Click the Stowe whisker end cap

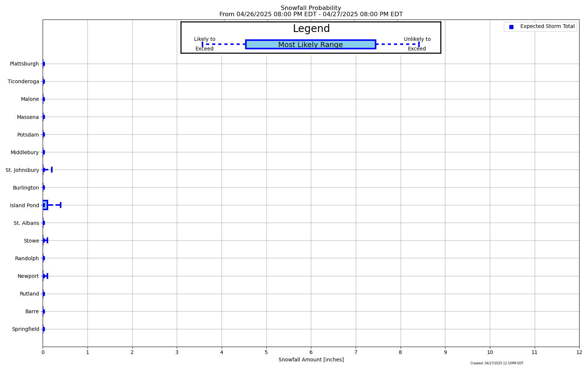pyautogui.click(x=47, y=240)
